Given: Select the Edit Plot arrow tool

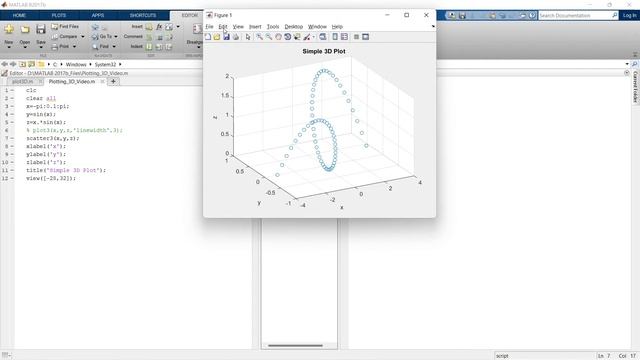Looking at the screenshot, I should tap(248, 37).
